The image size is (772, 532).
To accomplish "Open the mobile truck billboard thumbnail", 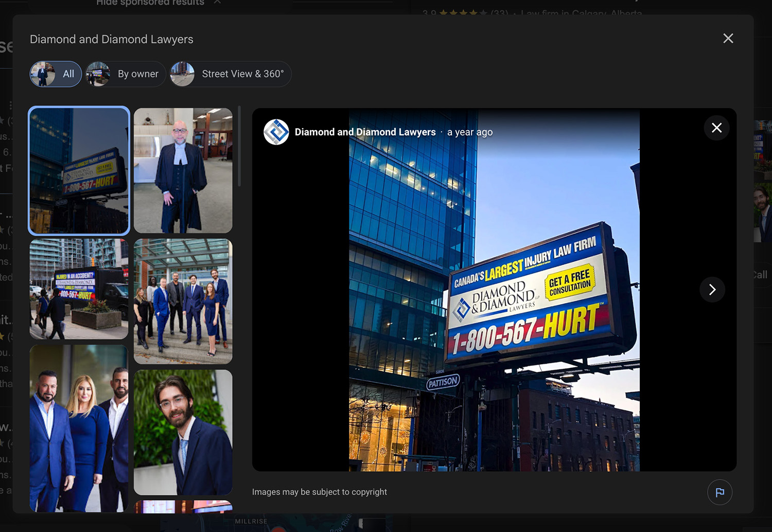I will [x=79, y=289].
